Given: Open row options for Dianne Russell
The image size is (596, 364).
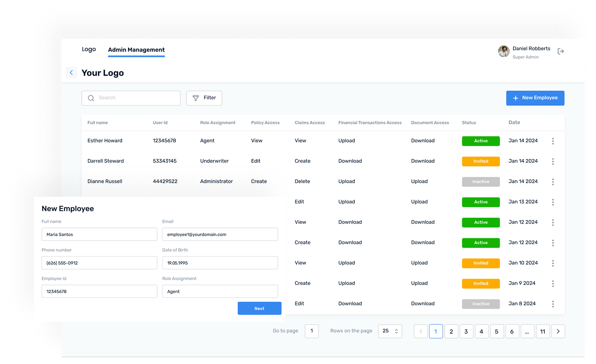Looking at the screenshot, I should [553, 182].
